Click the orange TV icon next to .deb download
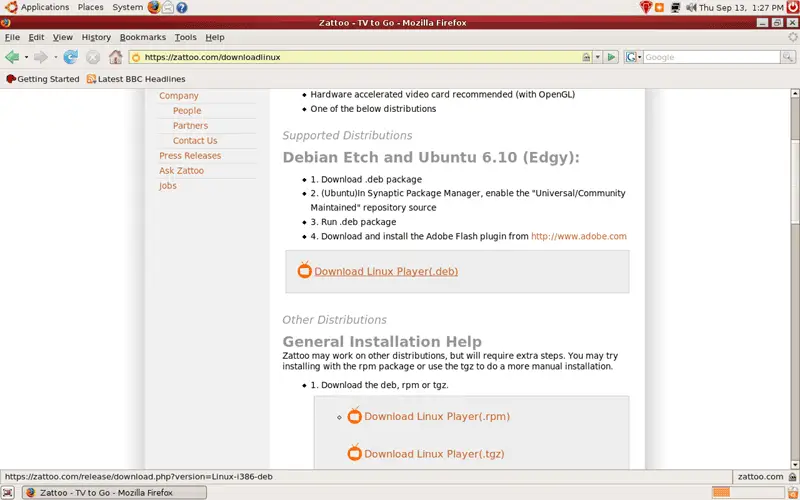 pos(305,270)
